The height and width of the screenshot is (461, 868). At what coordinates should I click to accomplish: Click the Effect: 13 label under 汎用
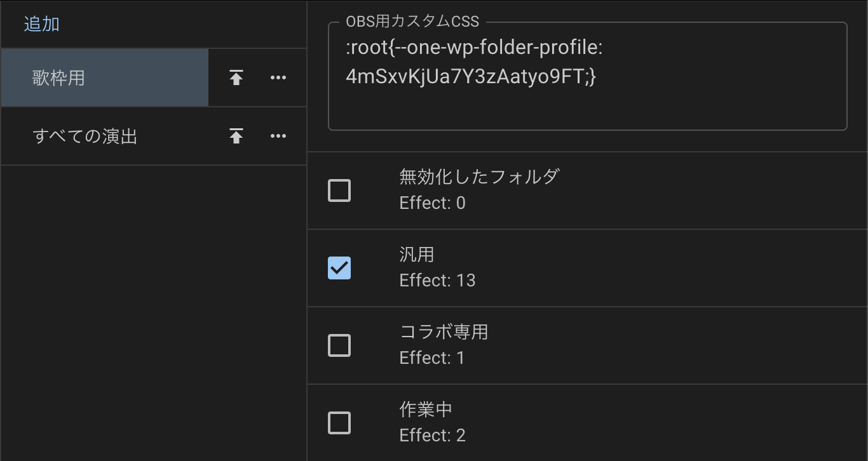[x=437, y=280]
